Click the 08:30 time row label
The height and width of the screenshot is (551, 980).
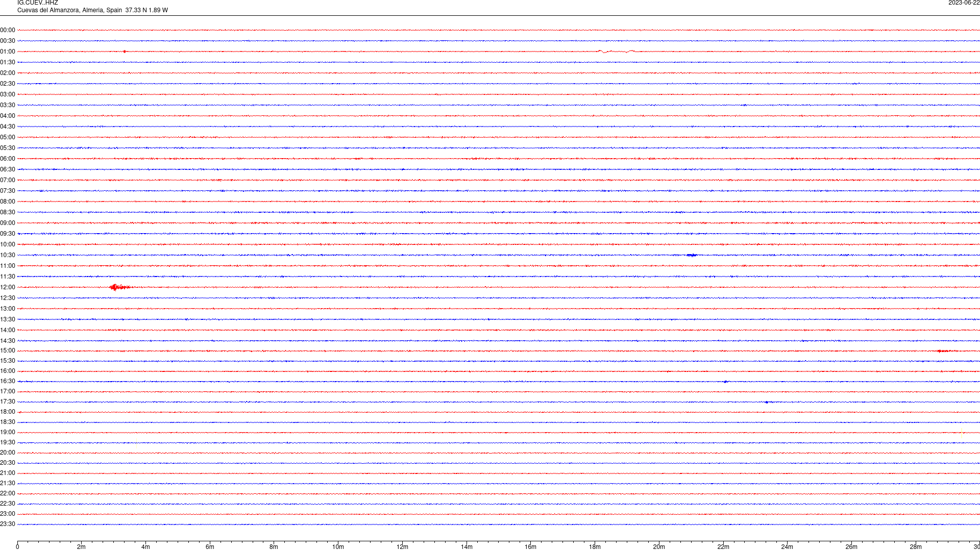pyautogui.click(x=8, y=212)
